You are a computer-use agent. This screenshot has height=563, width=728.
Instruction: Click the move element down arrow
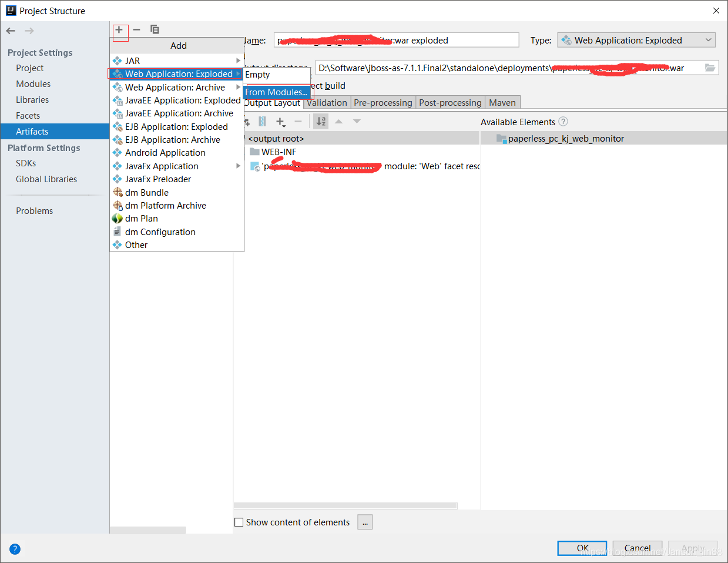(357, 122)
